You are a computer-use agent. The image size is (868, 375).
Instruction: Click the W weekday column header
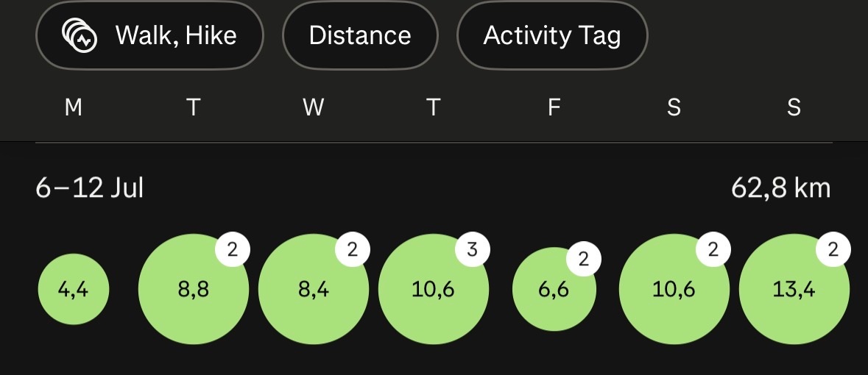pos(314,107)
